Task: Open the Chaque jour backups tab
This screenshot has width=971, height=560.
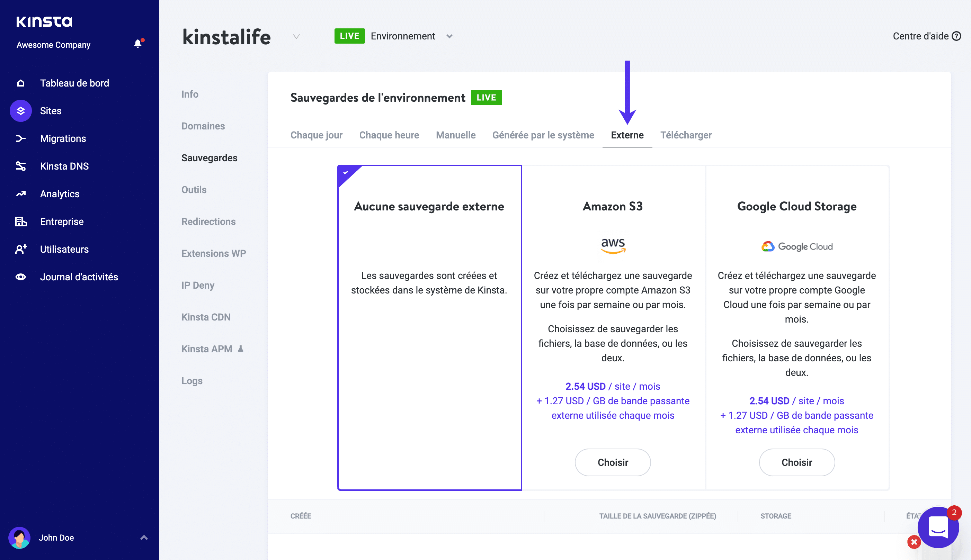Action: 317,135
